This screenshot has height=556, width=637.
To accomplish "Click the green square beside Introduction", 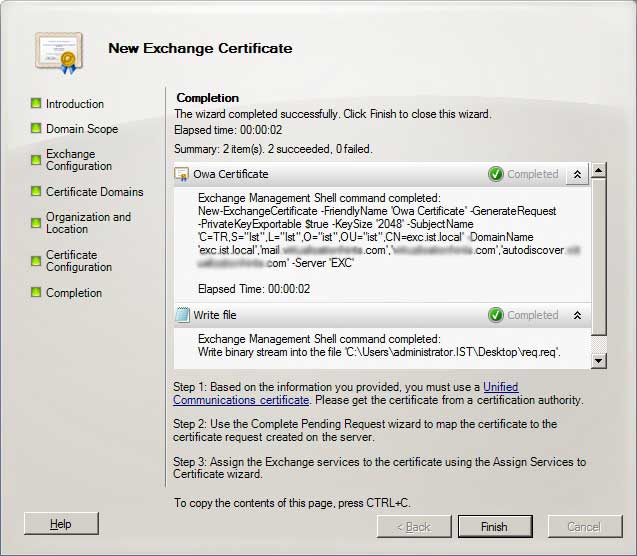I will 36,103.
